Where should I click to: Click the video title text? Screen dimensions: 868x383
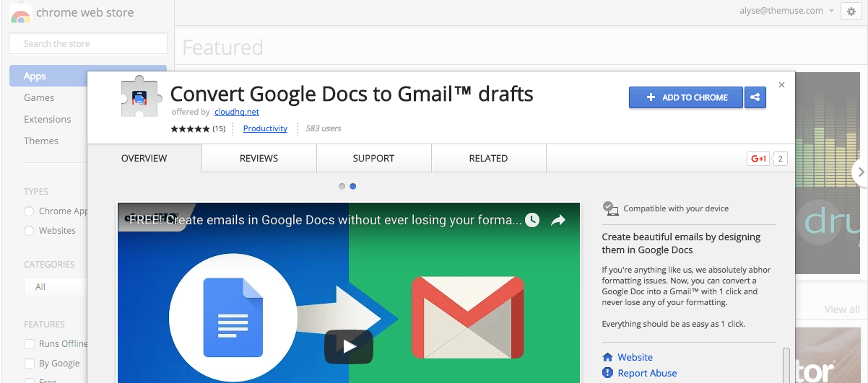point(325,220)
